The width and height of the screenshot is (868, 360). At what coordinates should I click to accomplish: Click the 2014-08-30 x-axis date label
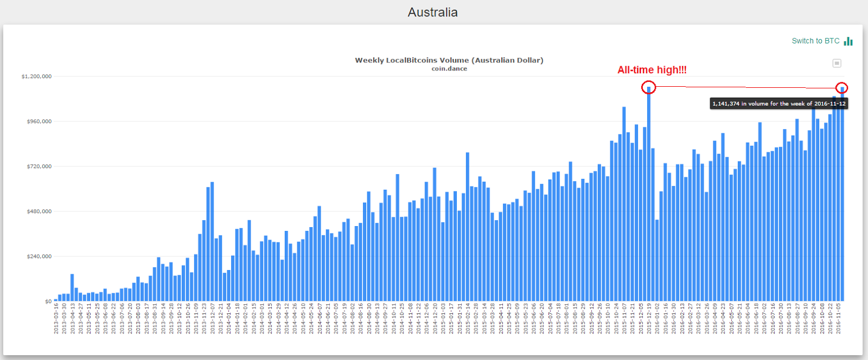click(369, 318)
